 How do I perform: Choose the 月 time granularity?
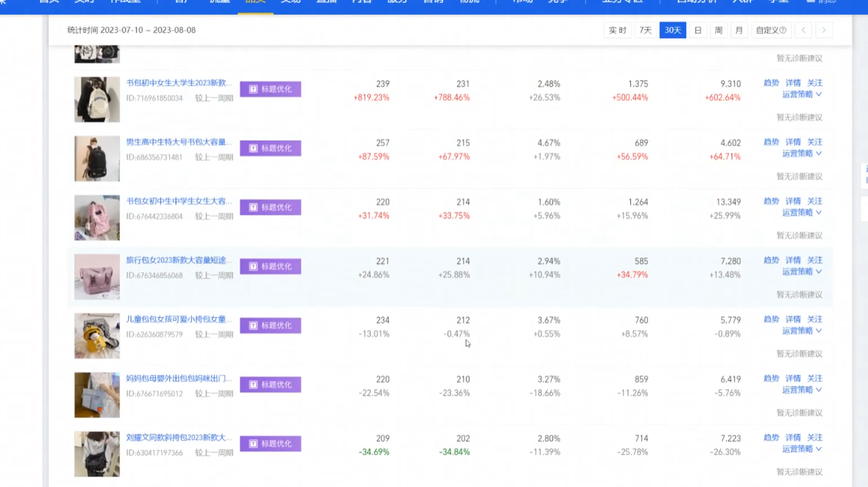coord(739,30)
